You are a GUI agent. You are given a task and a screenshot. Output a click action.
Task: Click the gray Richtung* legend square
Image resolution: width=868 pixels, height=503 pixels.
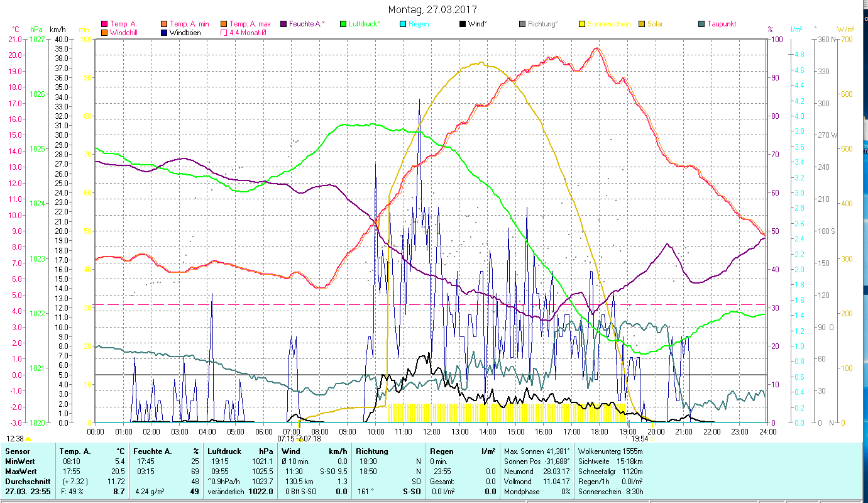point(522,24)
